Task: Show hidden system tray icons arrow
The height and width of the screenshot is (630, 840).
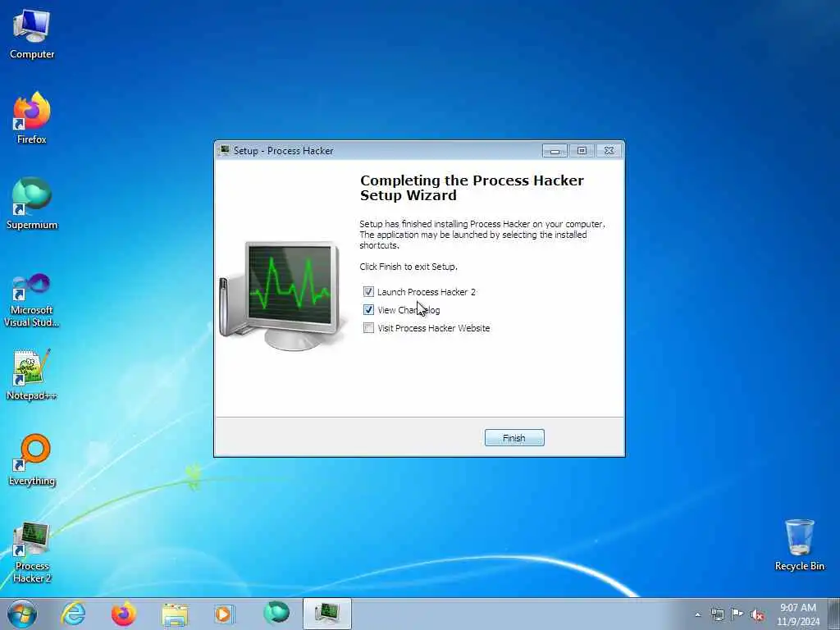Action: pyautogui.click(x=697, y=614)
